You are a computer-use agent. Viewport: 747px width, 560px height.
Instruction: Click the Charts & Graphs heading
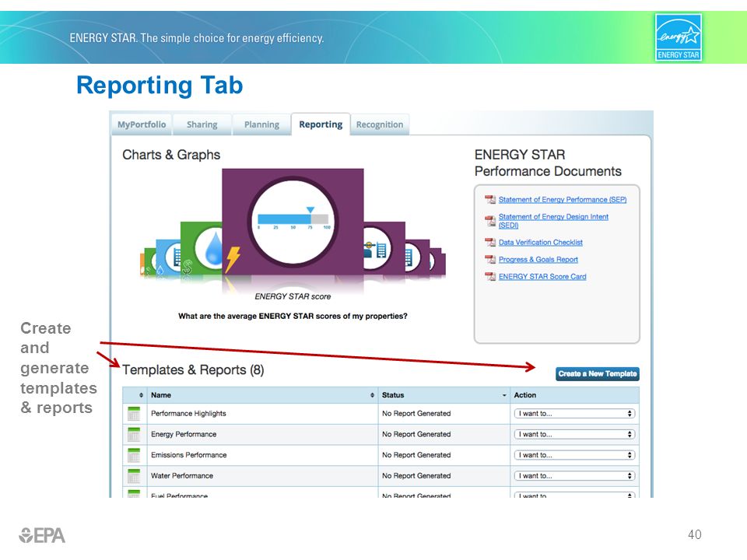[x=171, y=156]
